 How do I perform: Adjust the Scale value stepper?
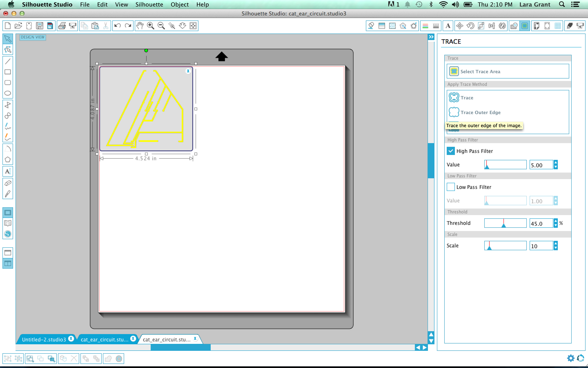pos(556,246)
